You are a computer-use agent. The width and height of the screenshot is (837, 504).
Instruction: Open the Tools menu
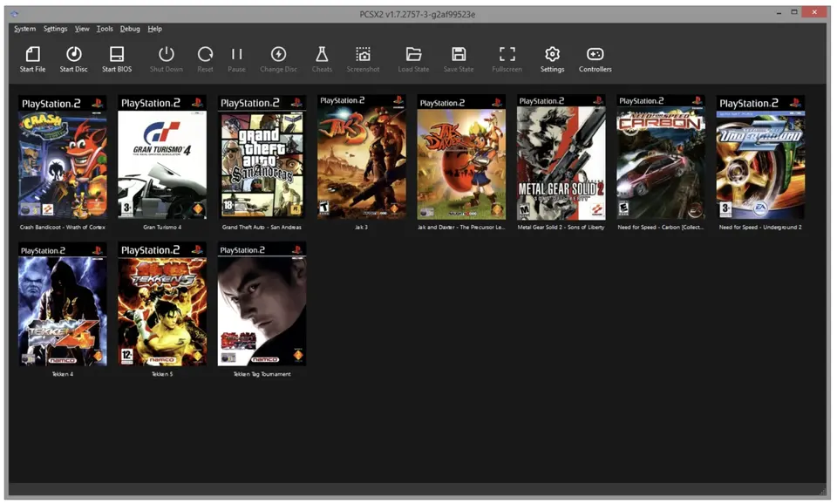coord(105,29)
